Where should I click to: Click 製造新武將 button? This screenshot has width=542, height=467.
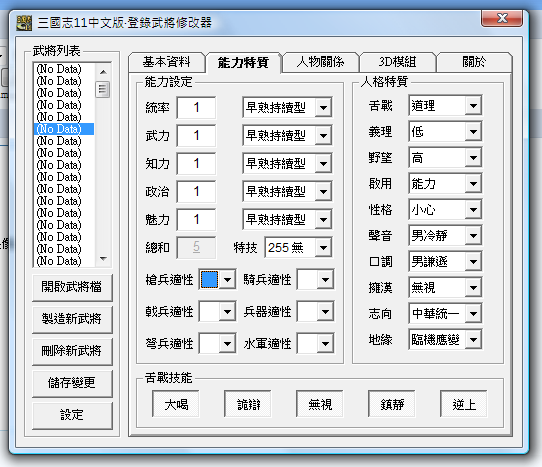point(72,319)
